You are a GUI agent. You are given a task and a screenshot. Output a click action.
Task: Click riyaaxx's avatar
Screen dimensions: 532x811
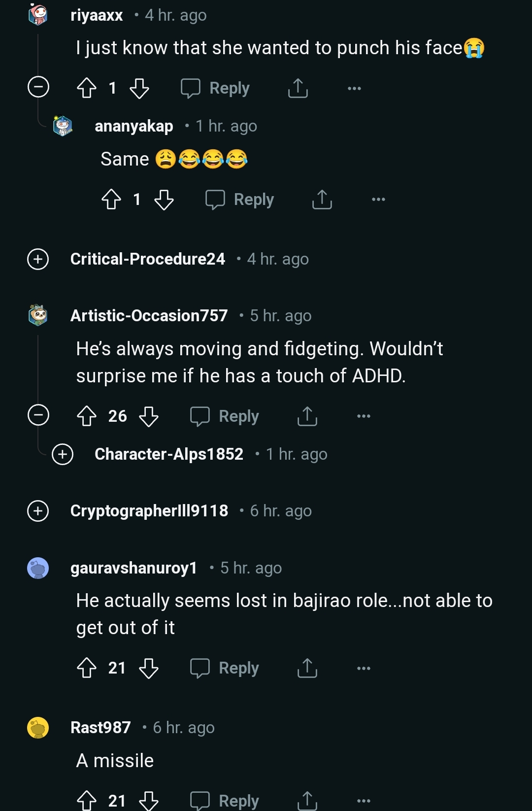pyautogui.click(x=38, y=15)
